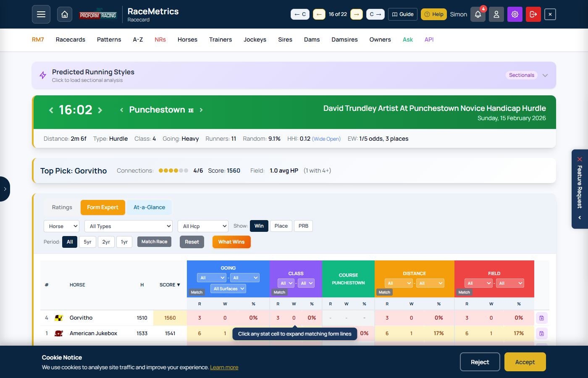Open the Jockeys navigation section
Screen dimensions: 588x378
[x=255, y=39]
